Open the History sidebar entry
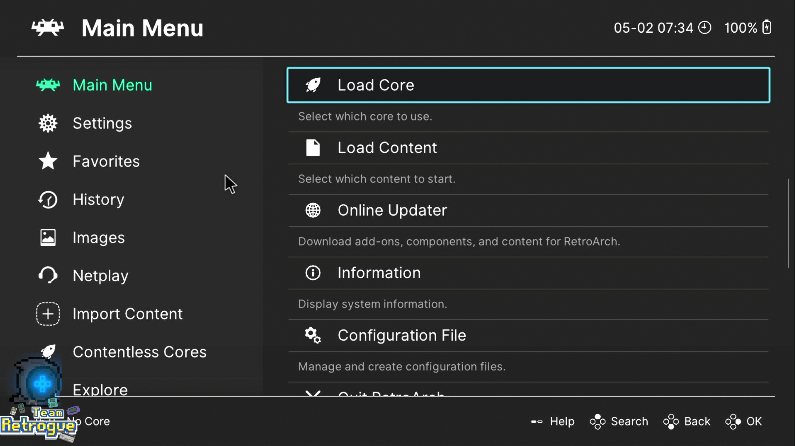Screen dimensions: 795x446 point(98,200)
